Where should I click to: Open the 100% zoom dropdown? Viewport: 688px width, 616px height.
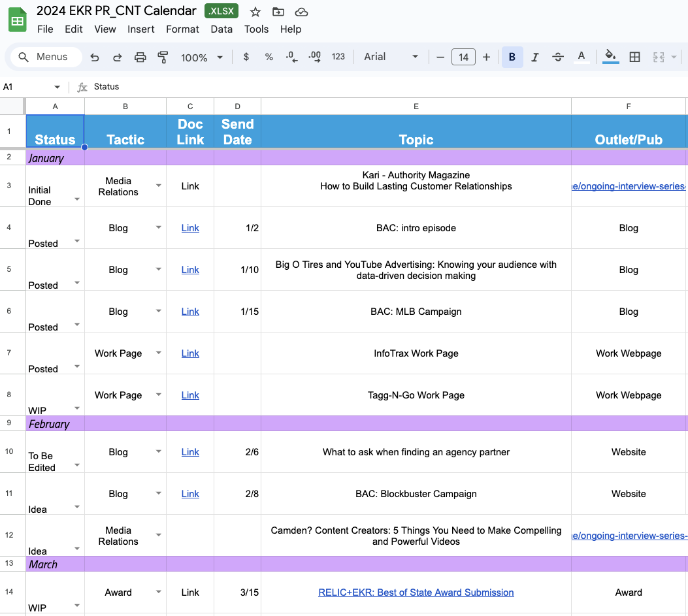(x=202, y=57)
